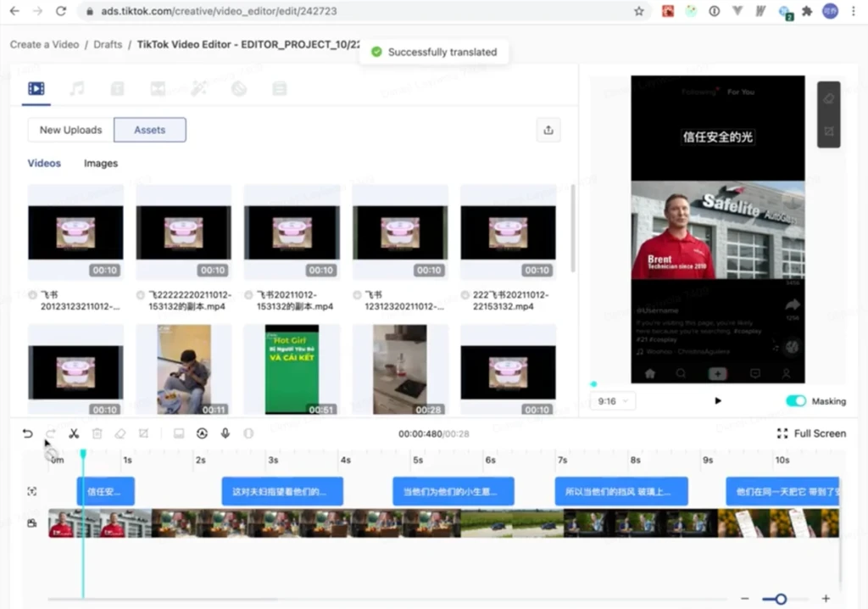The height and width of the screenshot is (609, 868).
Task: Click the circular A icon in the timeline toolbar
Action: click(202, 433)
